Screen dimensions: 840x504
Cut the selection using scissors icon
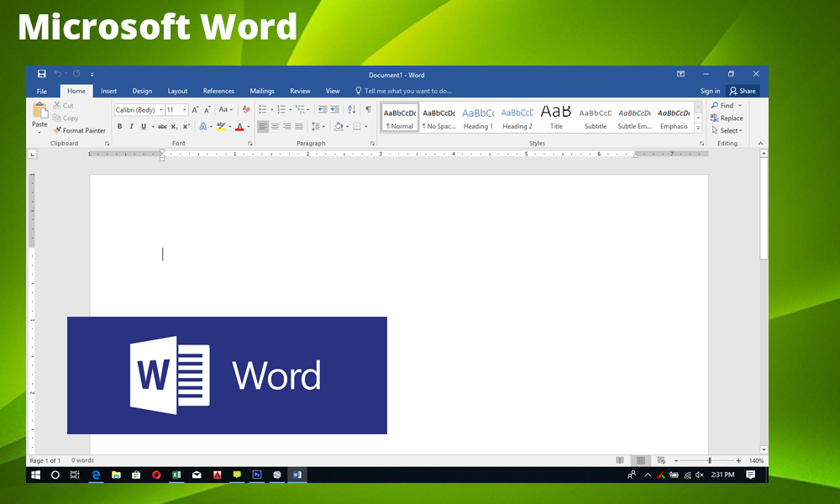tap(57, 106)
